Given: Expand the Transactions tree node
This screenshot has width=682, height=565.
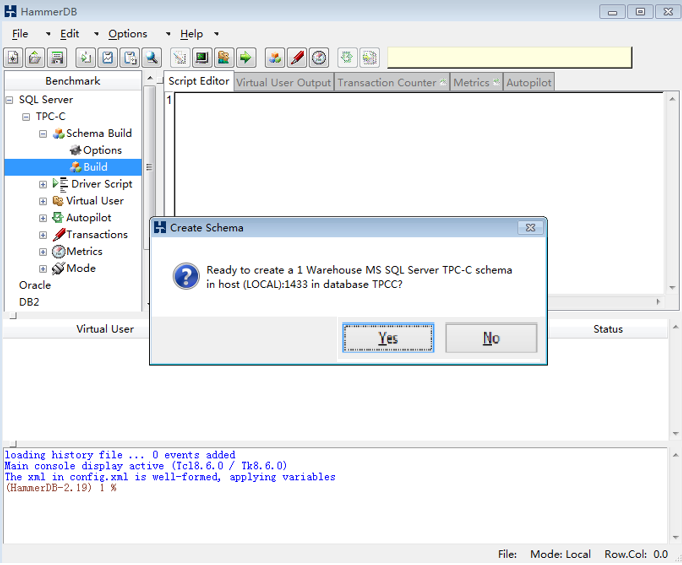Looking at the screenshot, I should (43, 235).
